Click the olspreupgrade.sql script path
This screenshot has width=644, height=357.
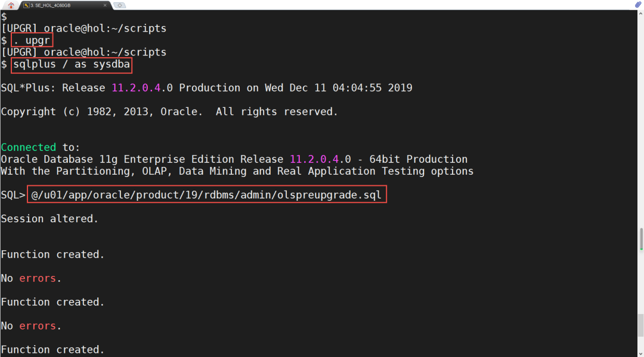click(x=206, y=195)
